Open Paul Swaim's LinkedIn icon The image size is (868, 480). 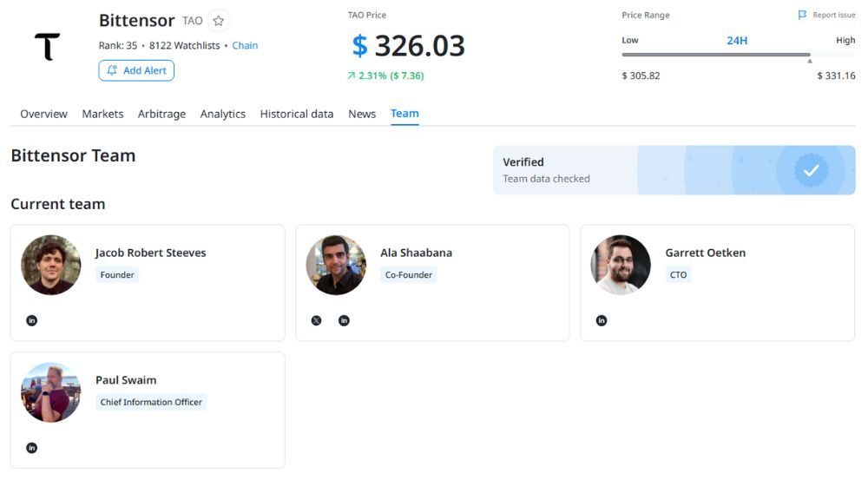32,448
